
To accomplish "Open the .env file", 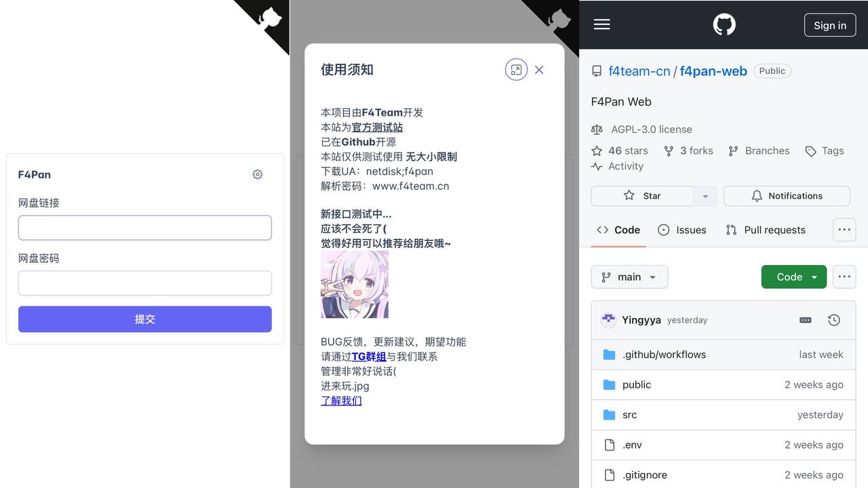I will pyautogui.click(x=632, y=445).
